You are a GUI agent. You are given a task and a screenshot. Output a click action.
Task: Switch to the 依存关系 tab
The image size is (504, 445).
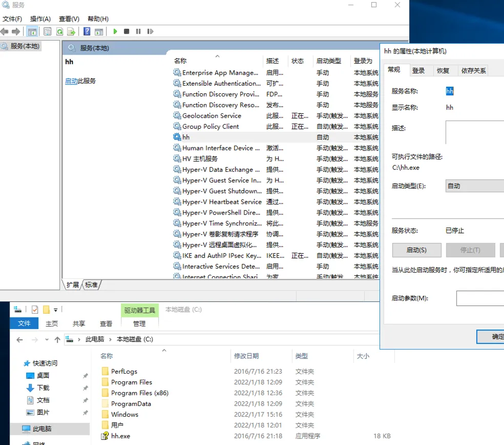(474, 71)
